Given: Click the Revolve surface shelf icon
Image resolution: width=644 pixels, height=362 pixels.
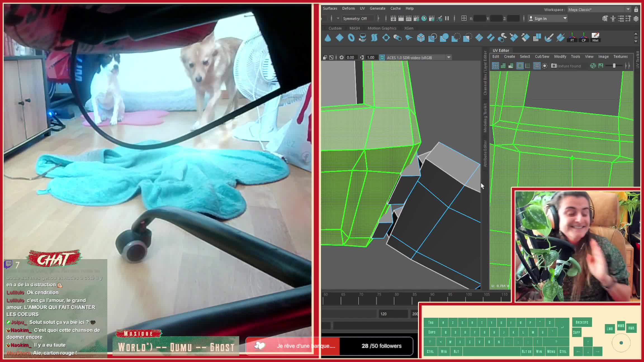Looking at the screenshot, I should coord(363,37).
